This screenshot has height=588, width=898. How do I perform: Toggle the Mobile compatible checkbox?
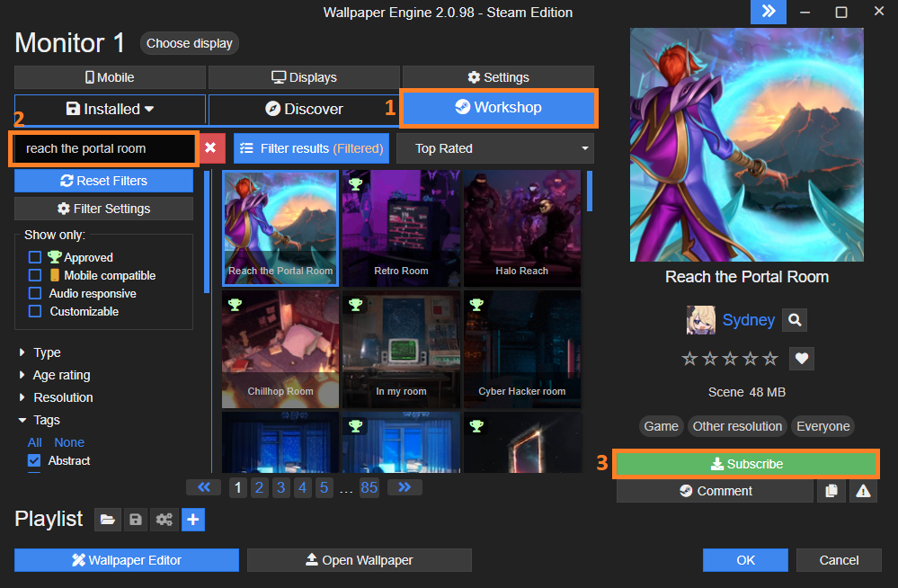35,275
